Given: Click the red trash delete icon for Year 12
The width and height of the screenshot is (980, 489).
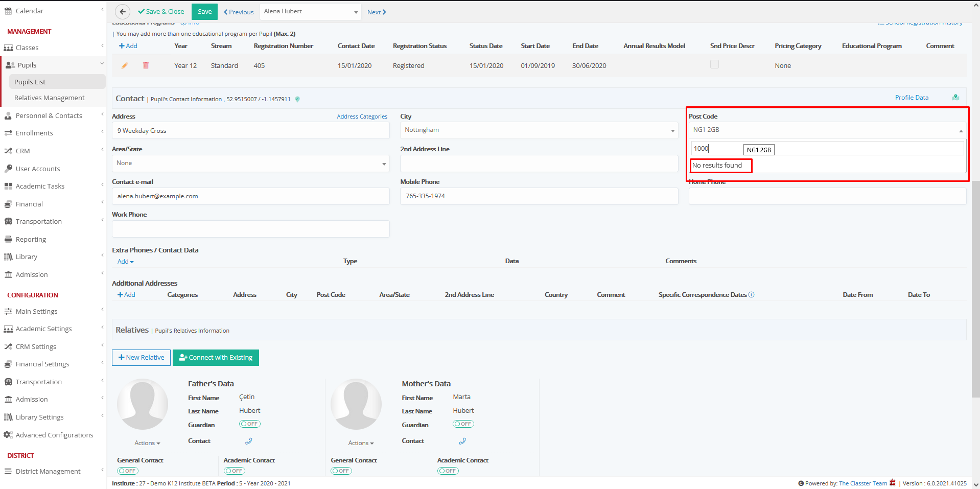Looking at the screenshot, I should [x=146, y=65].
